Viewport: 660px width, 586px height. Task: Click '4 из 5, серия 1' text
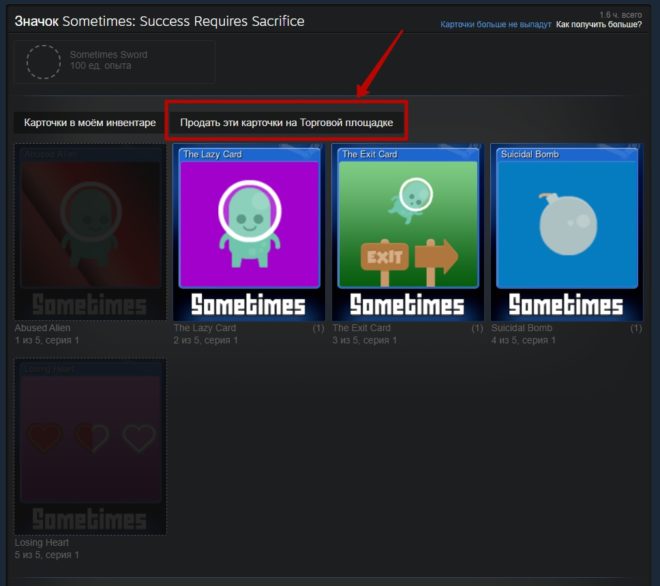(x=523, y=340)
